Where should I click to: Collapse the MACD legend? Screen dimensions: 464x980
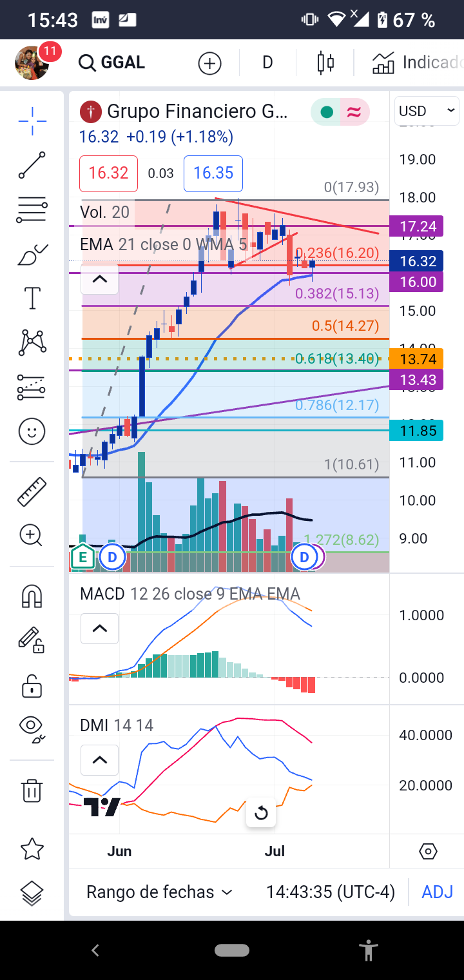click(x=99, y=629)
